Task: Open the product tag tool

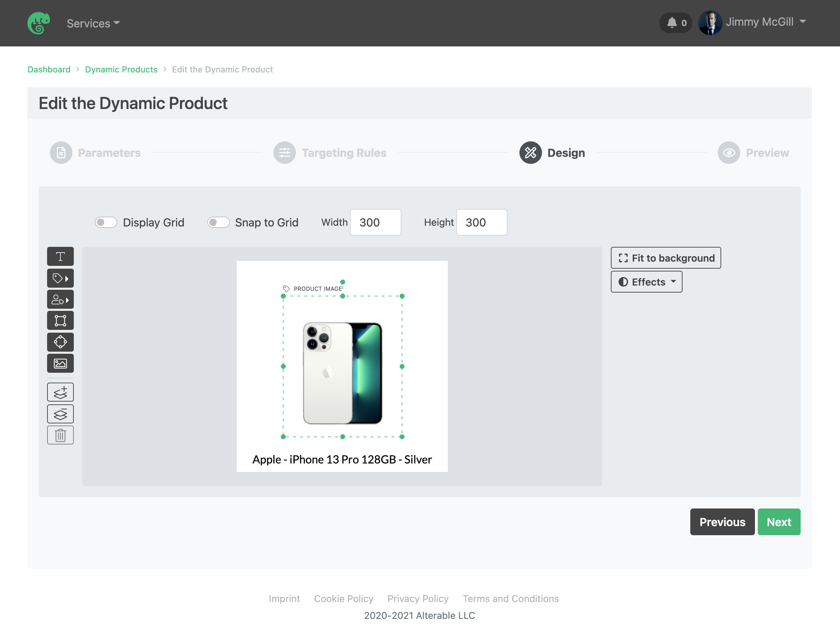Action: coord(60,278)
